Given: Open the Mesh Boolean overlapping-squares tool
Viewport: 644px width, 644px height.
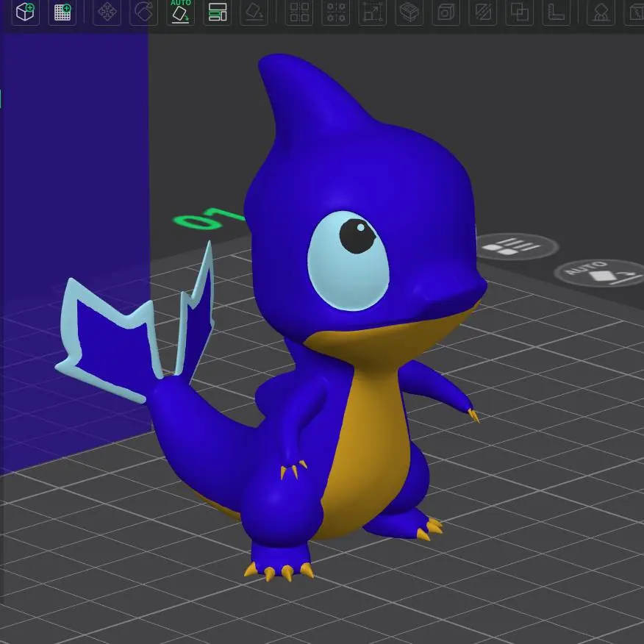Looking at the screenshot, I should tap(520, 12).
